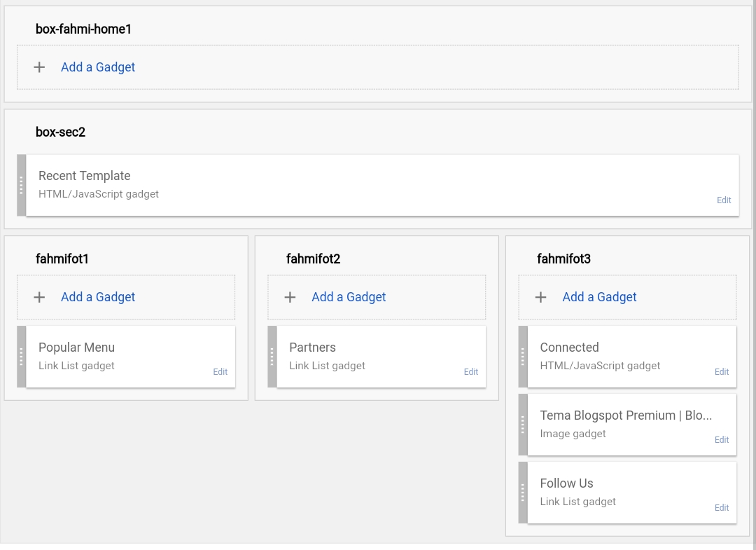This screenshot has width=756, height=550.
Task: Click drag handle of Popular Menu gadget
Action: 22,357
